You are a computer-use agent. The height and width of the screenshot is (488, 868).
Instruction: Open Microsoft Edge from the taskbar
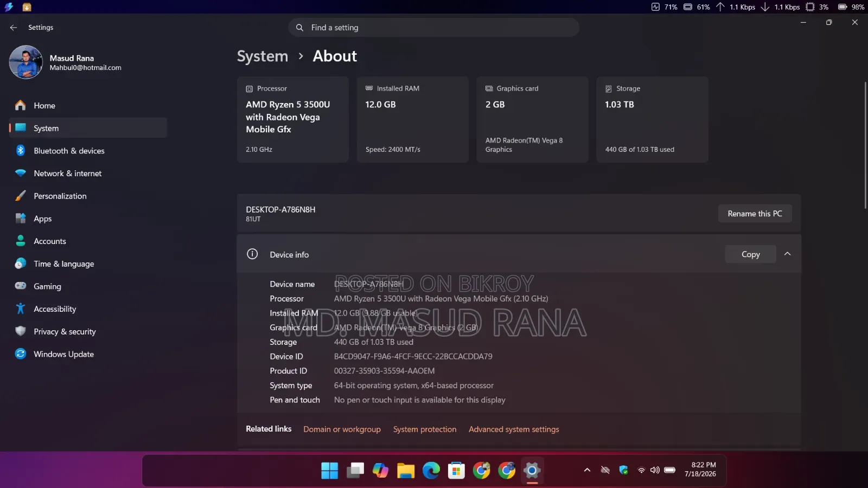click(x=431, y=471)
